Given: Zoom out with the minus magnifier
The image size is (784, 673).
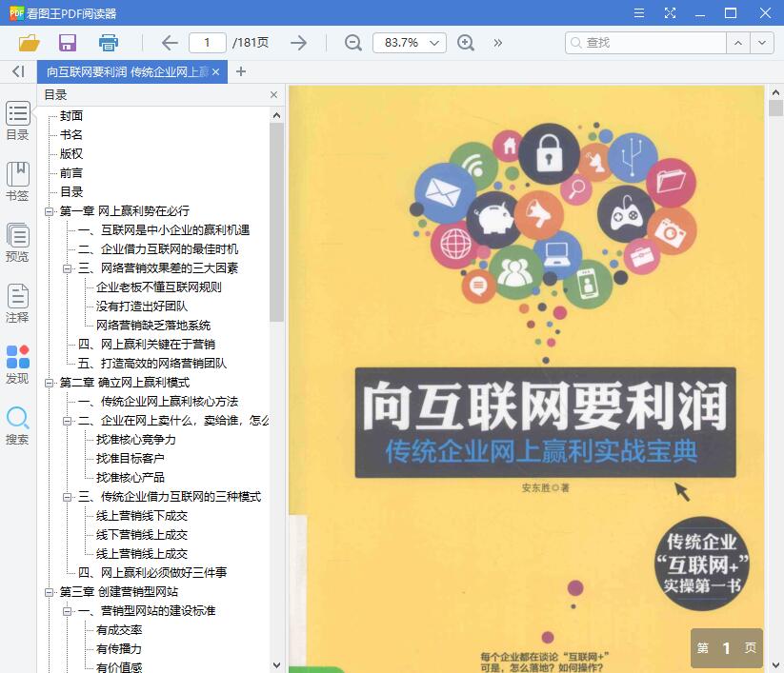Looking at the screenshot, I should point(353,43).
